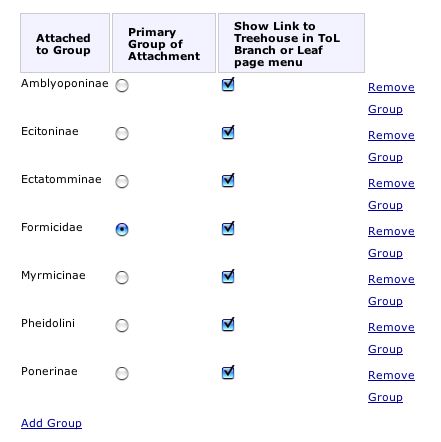Click Remove Group link for Formicidae

pos(391,242)
